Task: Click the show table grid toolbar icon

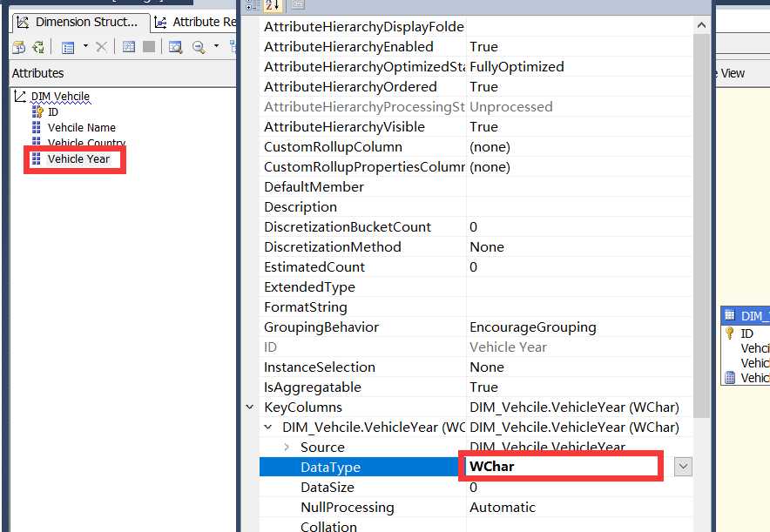Action: coord(129,47)
